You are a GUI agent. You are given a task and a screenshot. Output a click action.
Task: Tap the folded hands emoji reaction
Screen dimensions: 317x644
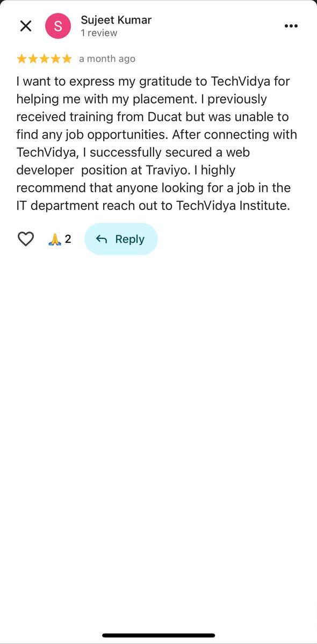pyautogui.click(x=55, y=239)
